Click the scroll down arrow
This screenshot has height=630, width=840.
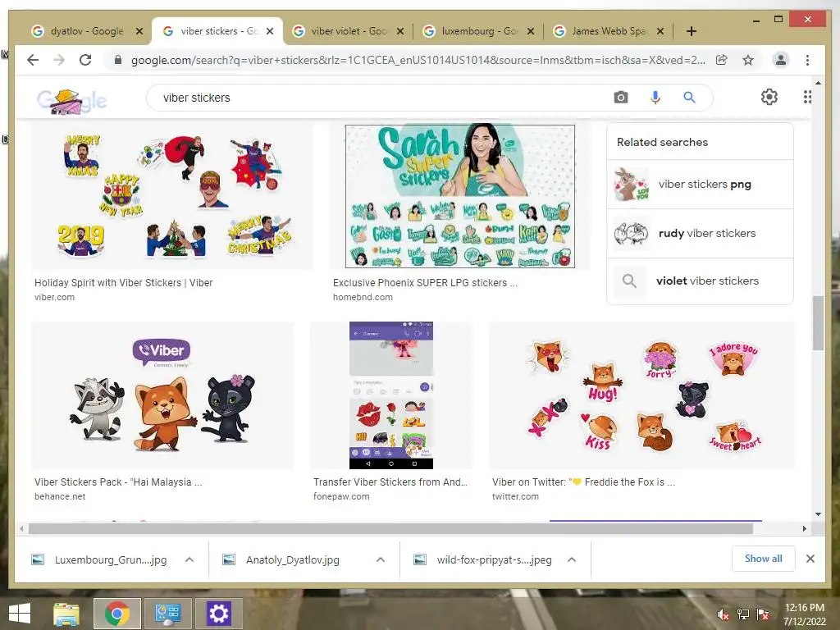point(818,514)
